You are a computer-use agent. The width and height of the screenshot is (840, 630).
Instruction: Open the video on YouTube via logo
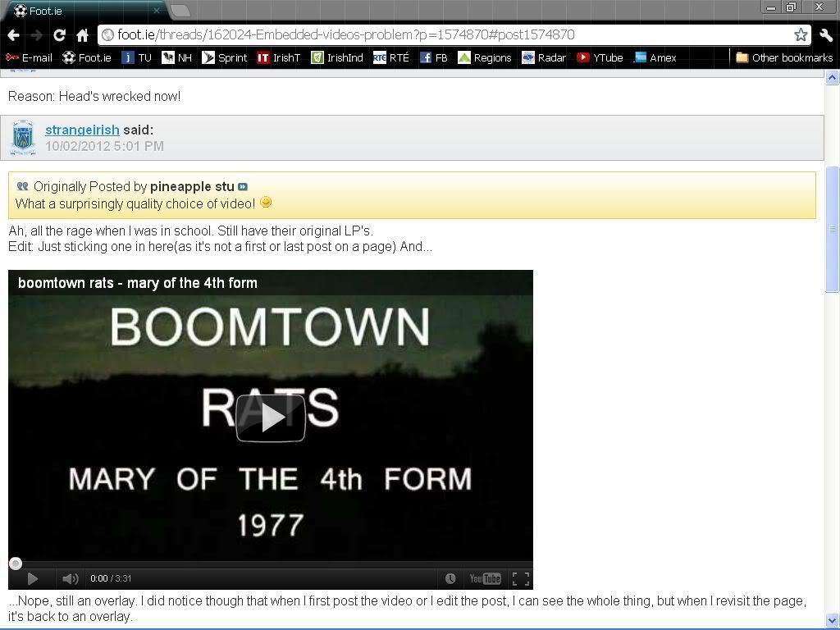[485, 578]
